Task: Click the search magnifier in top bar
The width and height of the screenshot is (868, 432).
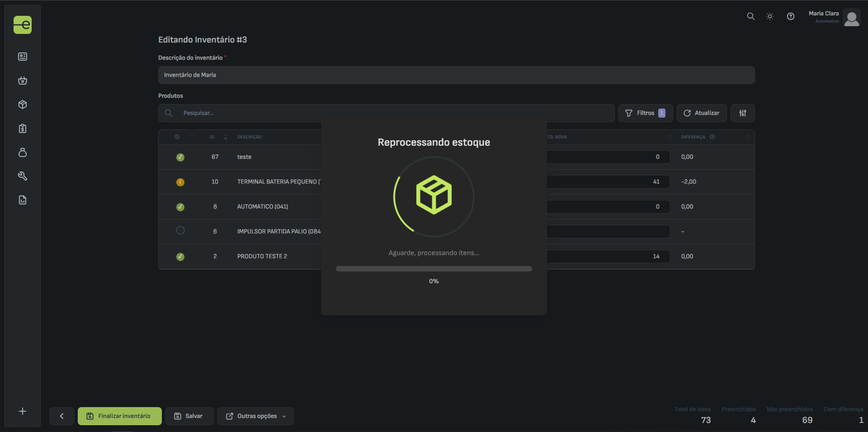Action: (x=750, y=16)
